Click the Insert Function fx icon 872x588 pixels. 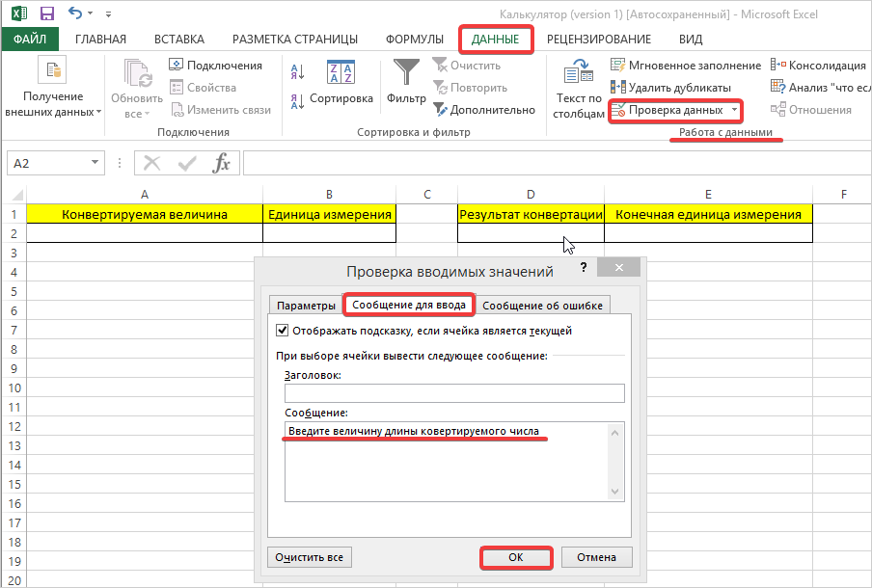click(x=222, y=163)
